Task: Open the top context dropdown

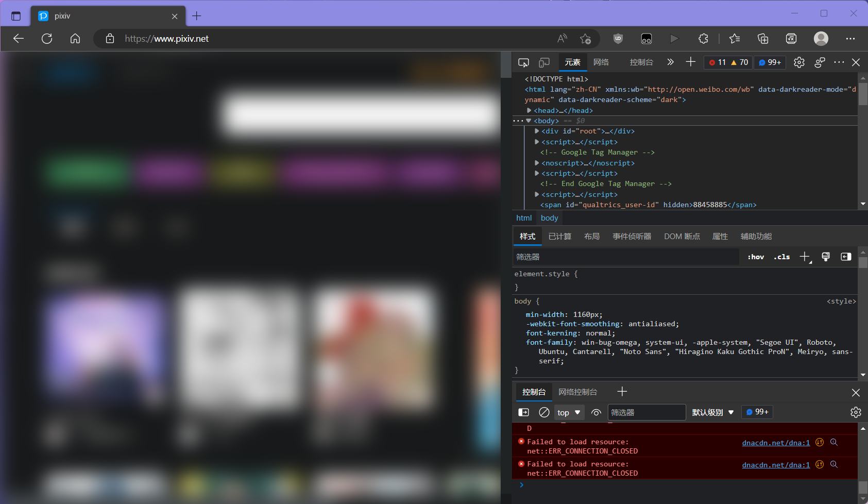Action: [569, 412]
